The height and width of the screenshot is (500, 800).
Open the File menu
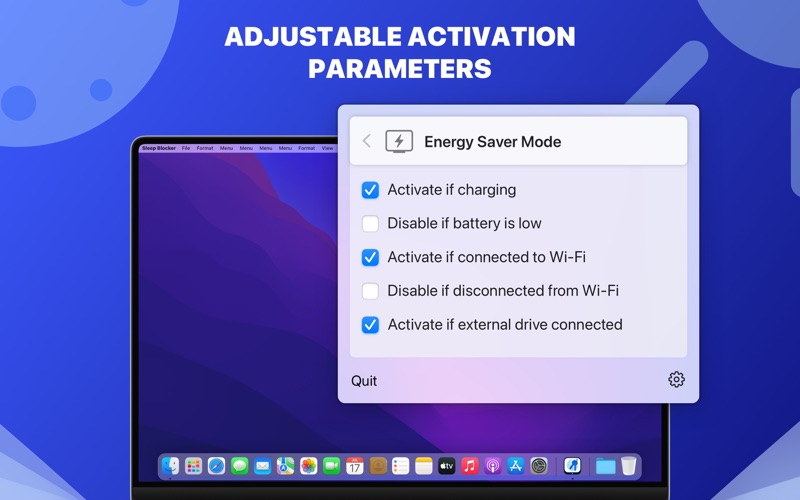point(186,148)
